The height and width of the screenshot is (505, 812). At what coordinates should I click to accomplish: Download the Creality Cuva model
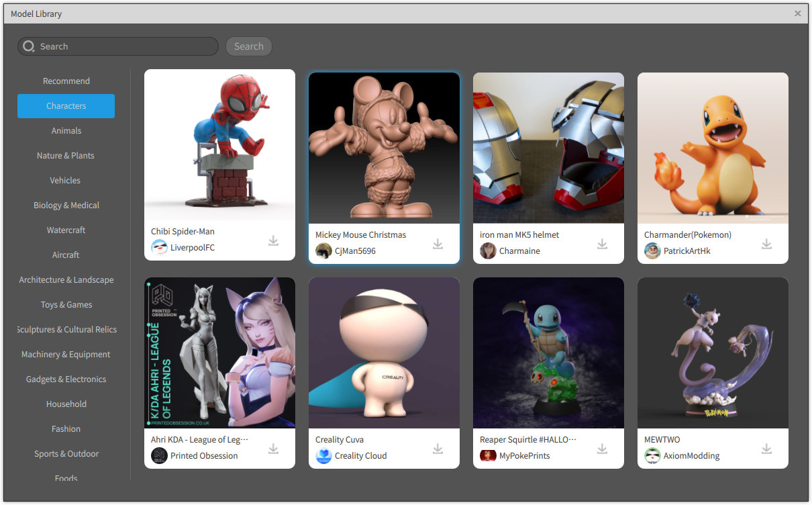tap(438, 449)
